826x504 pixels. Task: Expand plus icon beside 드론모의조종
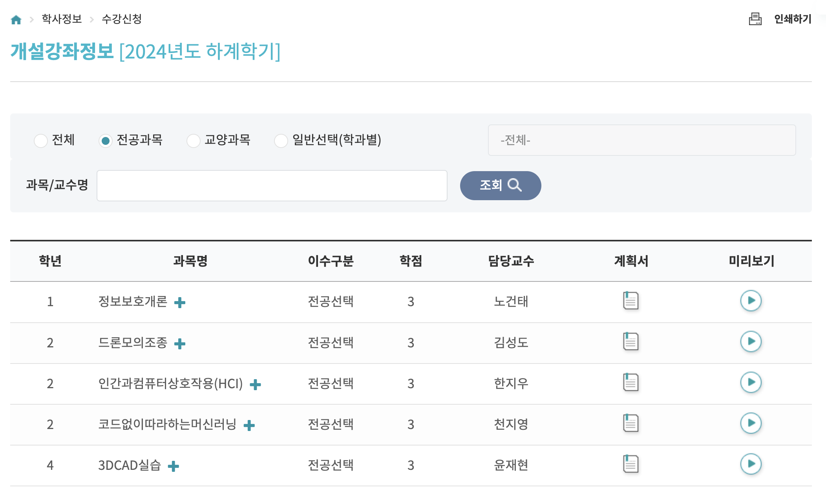point(180,344)
